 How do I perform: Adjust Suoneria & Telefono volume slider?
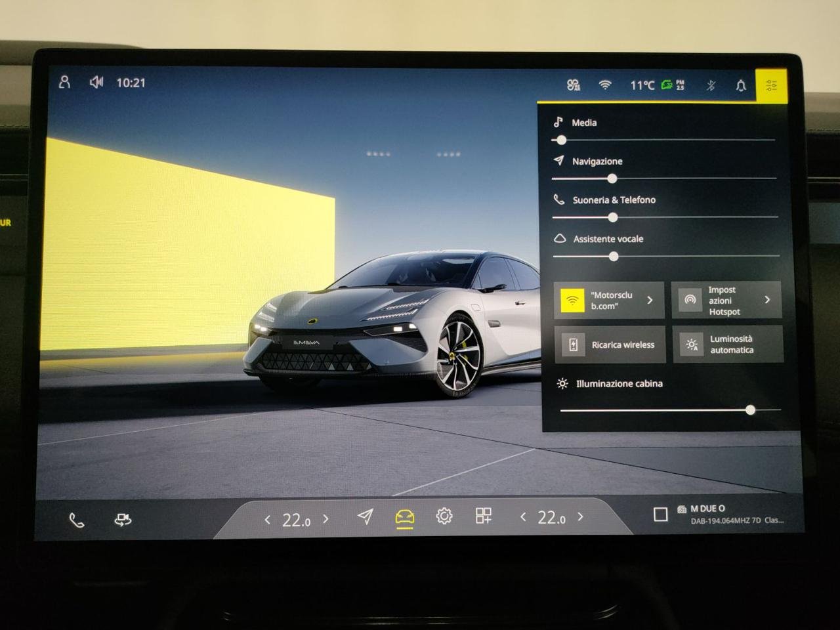pos(665,217)
